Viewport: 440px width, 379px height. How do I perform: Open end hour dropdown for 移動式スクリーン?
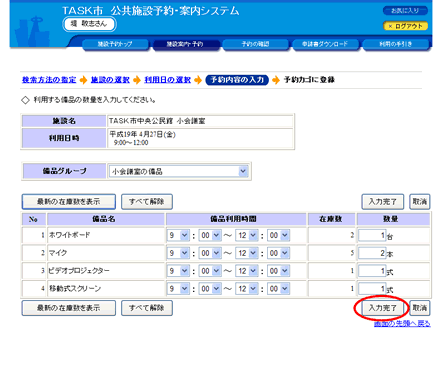(x=247, y=289)
